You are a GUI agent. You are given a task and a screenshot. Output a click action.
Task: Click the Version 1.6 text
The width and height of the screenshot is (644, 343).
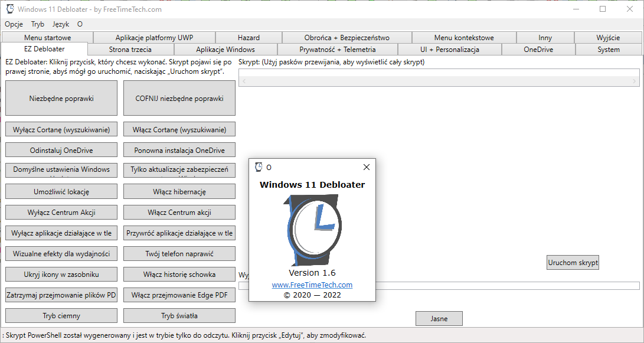tap(312, 273)
